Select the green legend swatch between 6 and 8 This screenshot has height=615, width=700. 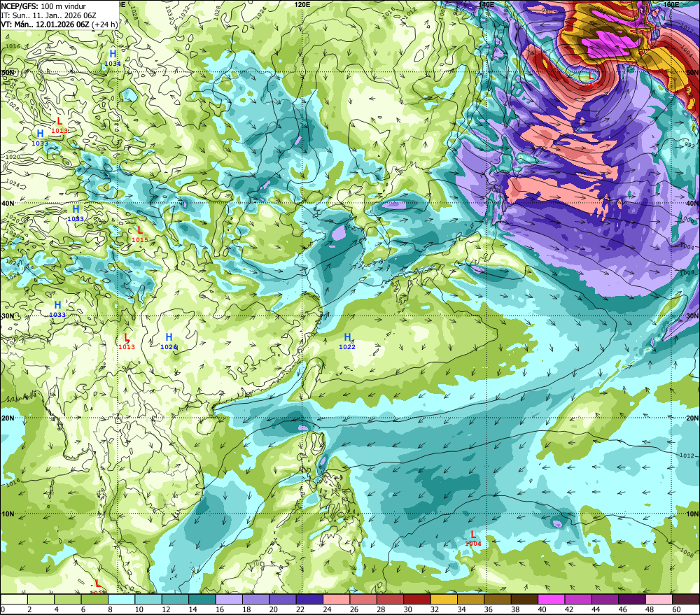pyautogui.click(x=94, y=600)
